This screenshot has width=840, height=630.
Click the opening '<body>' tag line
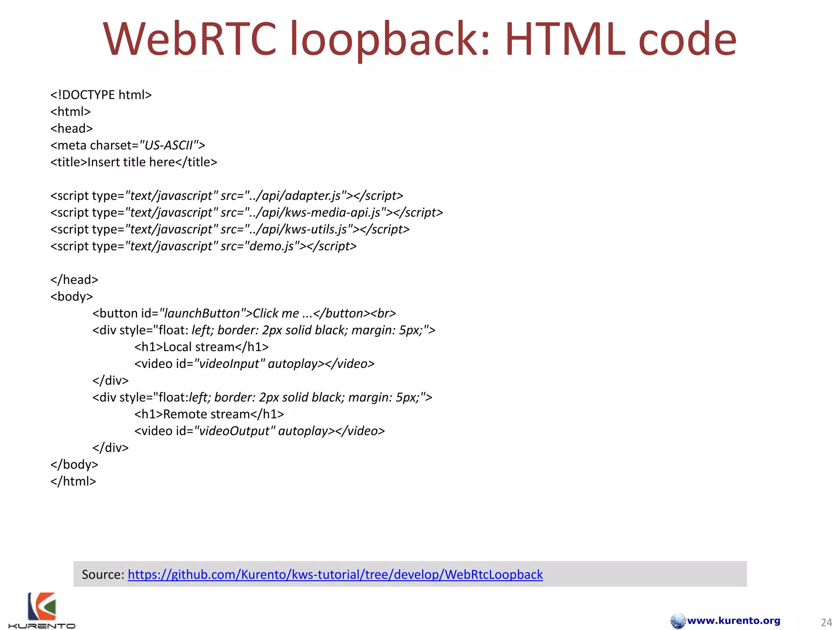click(71, 297)
